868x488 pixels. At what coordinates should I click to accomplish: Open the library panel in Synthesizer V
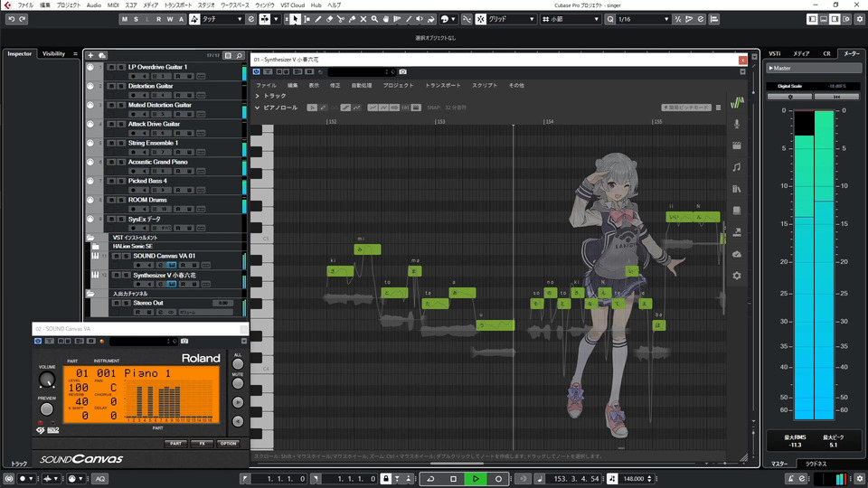coord(737,189)
